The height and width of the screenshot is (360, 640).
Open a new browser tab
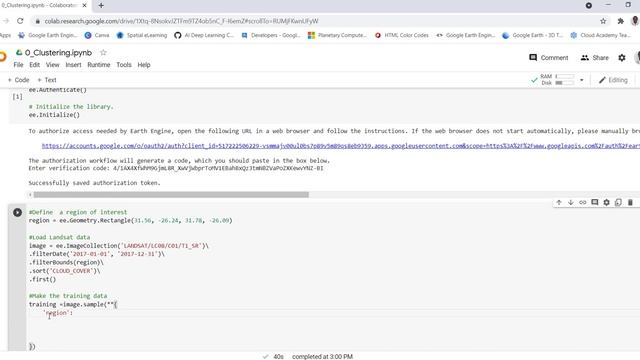click(101, 5)
